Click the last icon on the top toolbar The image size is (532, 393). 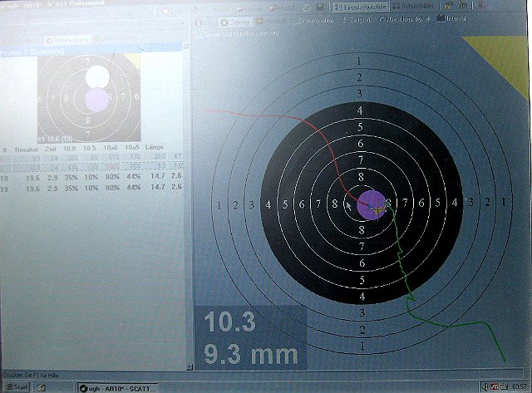click(480, 6)
